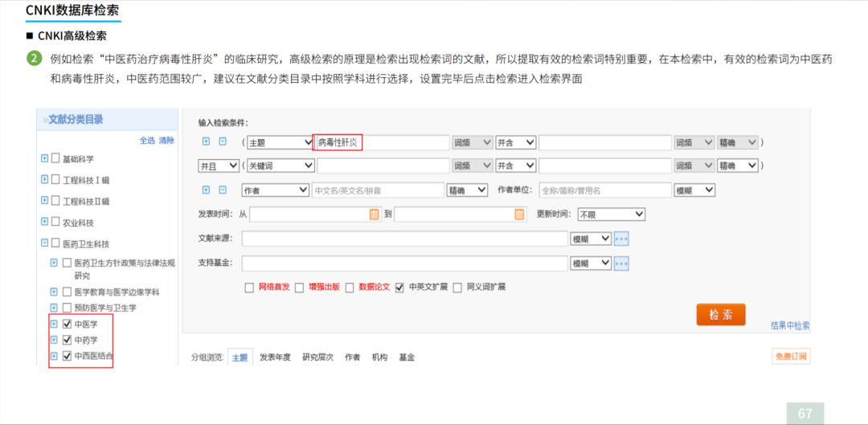Open the 并且 logic operator dropdown
The height and width of the screenshot is (425, 868).
218,165
